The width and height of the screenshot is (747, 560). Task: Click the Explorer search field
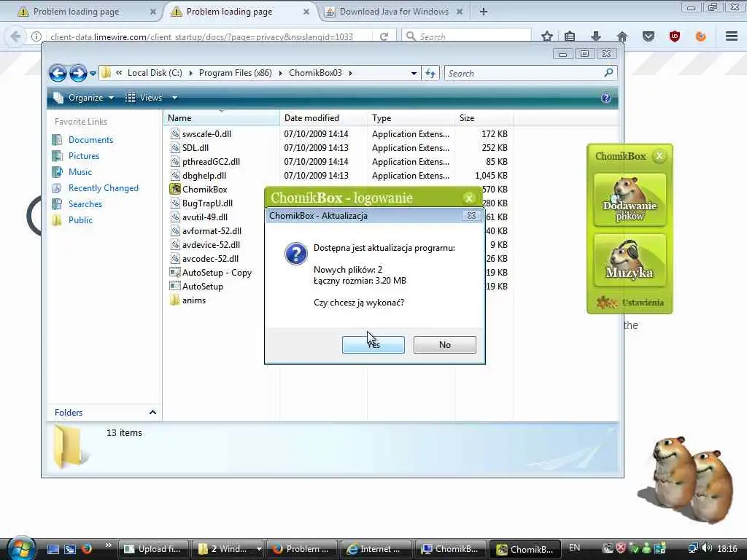click(524, 74)
